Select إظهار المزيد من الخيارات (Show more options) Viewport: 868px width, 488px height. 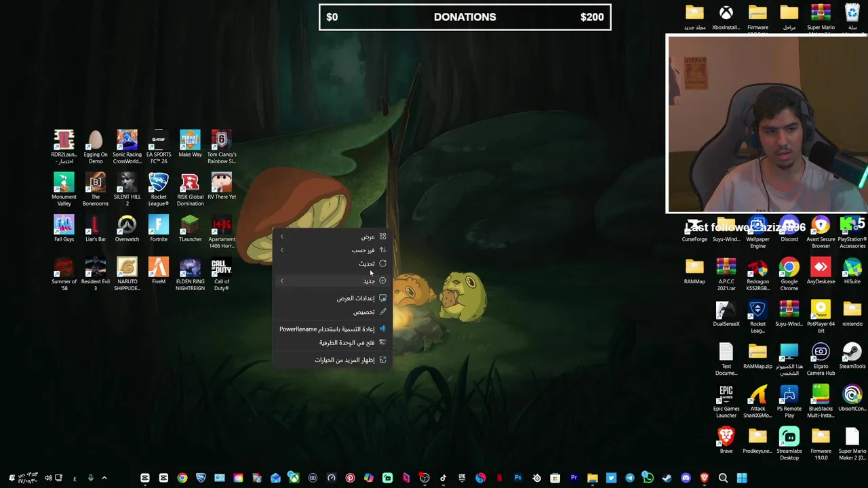tap(332, 360)
